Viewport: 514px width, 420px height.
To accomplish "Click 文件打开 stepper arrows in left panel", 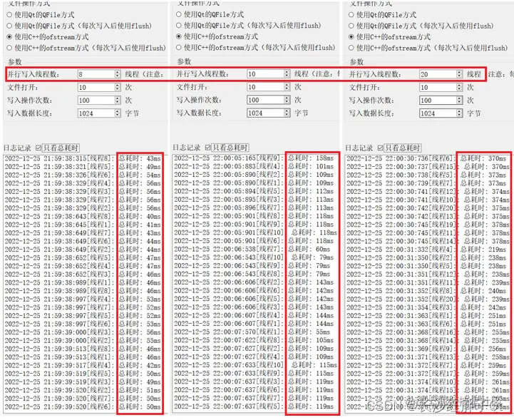I will (118, 87).
